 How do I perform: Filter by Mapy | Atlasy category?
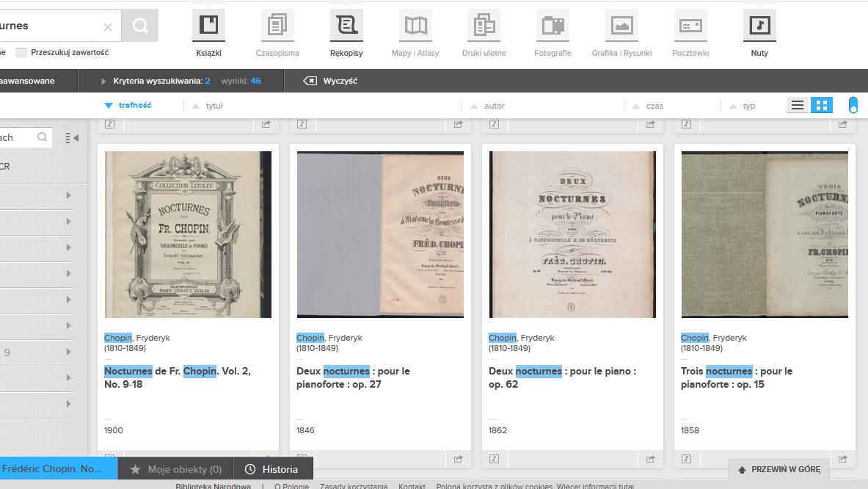415,25
